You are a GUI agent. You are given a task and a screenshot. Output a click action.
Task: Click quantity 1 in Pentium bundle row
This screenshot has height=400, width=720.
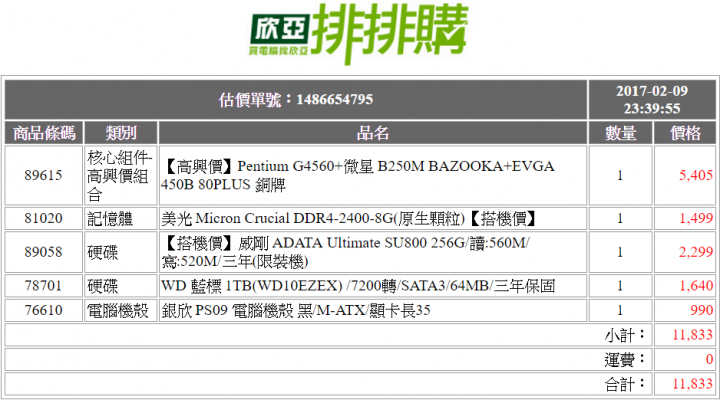click(620, 175)
